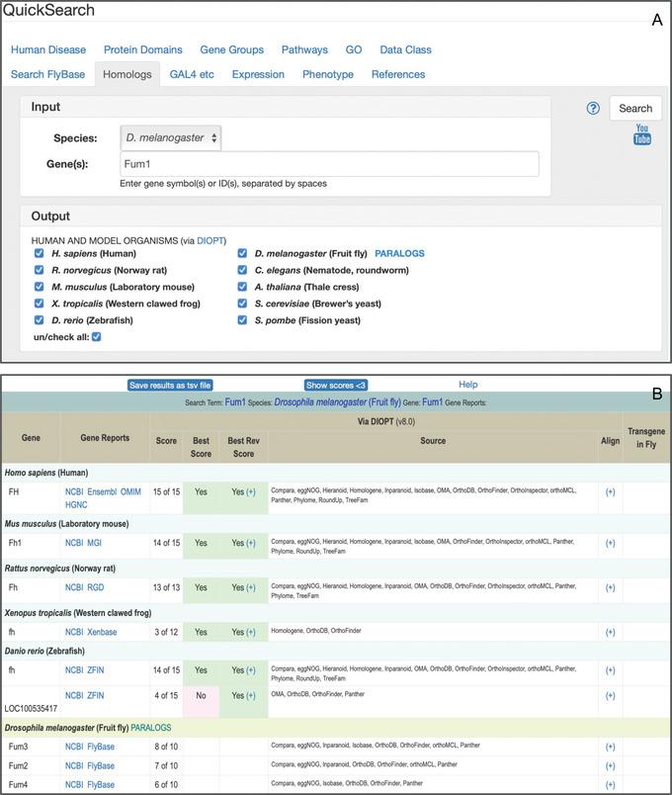The height and width of the screenshot is (795, 672).
Task: Switch to the Gene Groups tab
Action: (231, 49)
